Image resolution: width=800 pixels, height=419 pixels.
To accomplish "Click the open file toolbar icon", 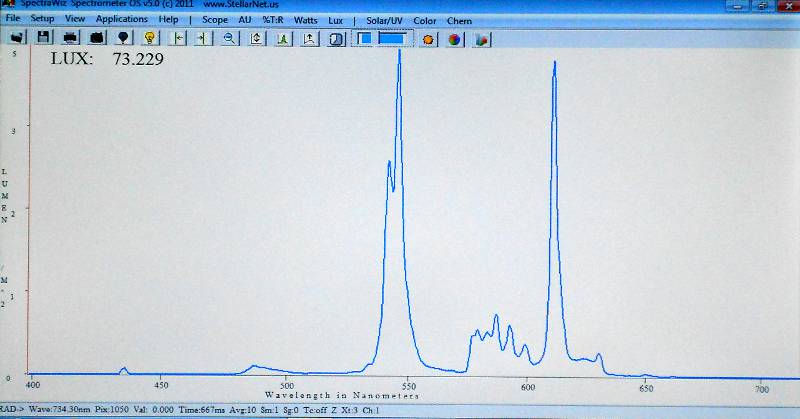I will point(17,38).
